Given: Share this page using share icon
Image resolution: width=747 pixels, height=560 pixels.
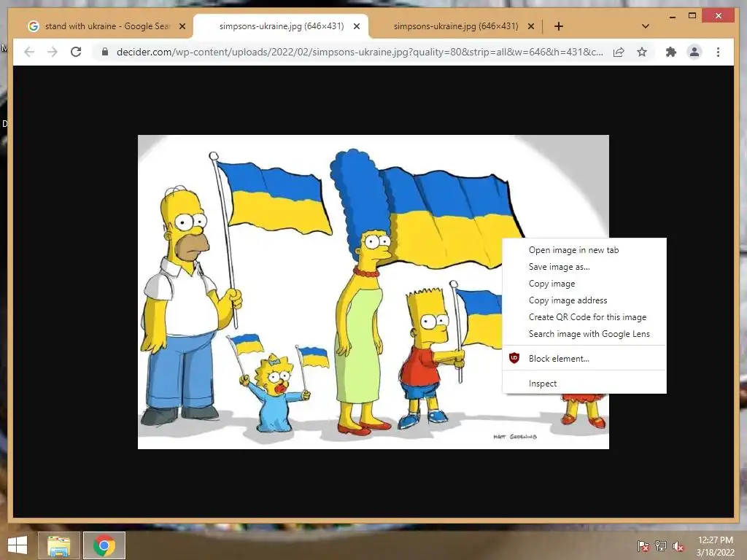Looking at the screenshot, I should (619, 52).
